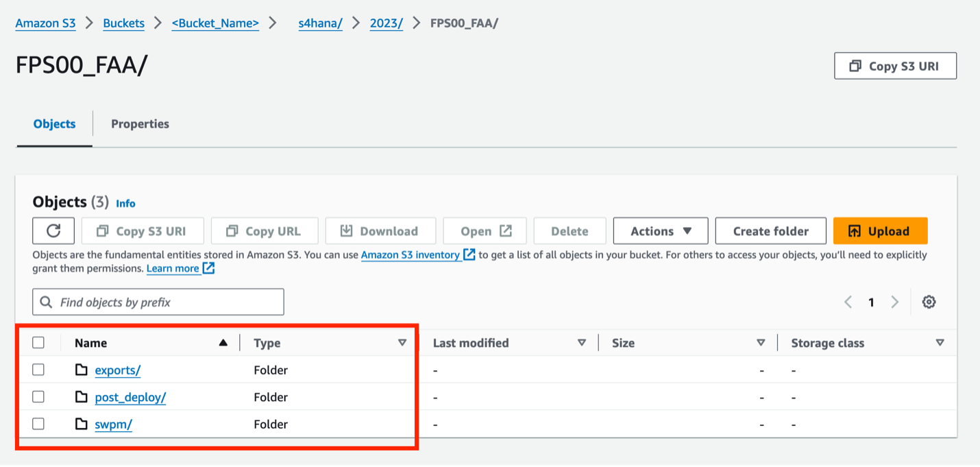The width and height of the screenshot is (980, 467).
Task: Go to Amazon S3 breadcrumb
Action: tap(45, 23)
